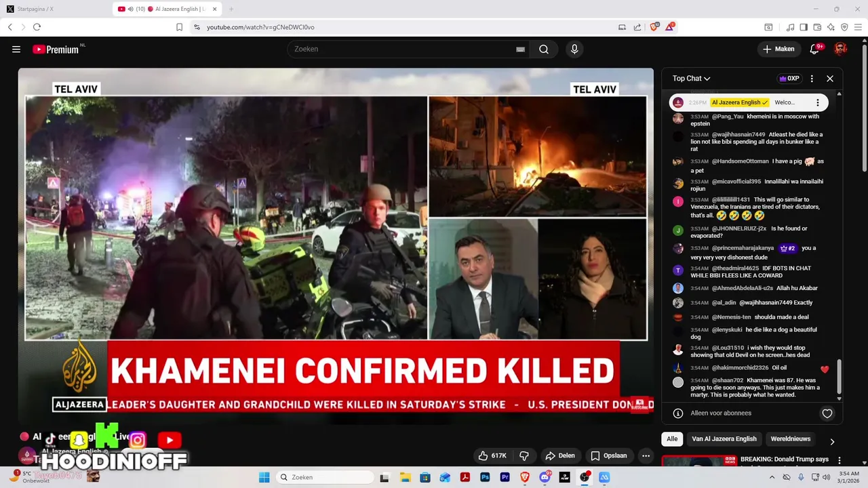Switch to the Startpagina / X tab

tap(54, 9)
